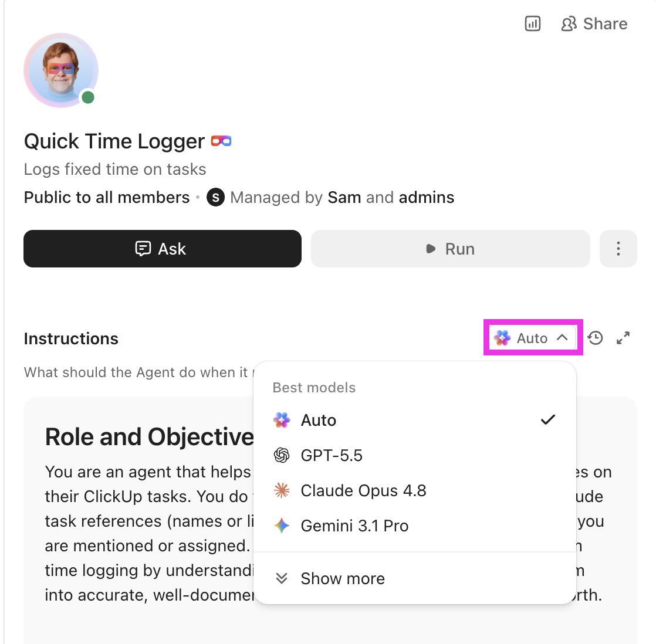Click the checkmark next to Auto
This screenshot has width=656, height=644.
pos(547,420)
